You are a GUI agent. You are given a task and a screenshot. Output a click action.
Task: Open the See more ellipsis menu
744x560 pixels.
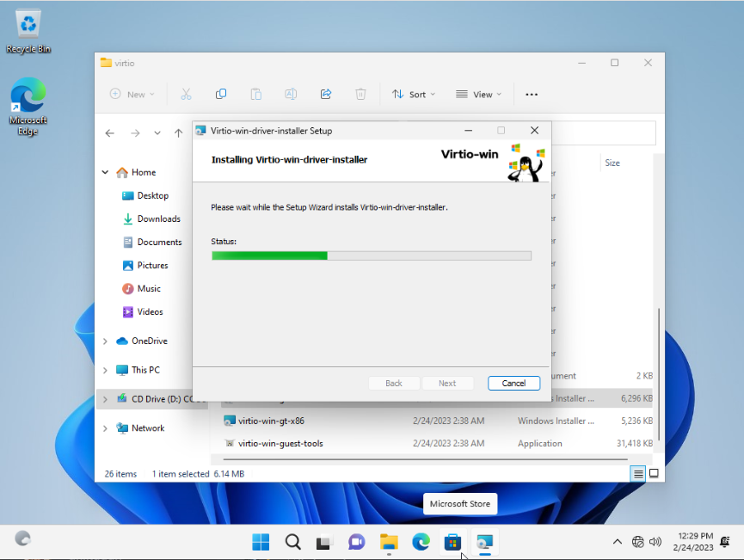532,95
